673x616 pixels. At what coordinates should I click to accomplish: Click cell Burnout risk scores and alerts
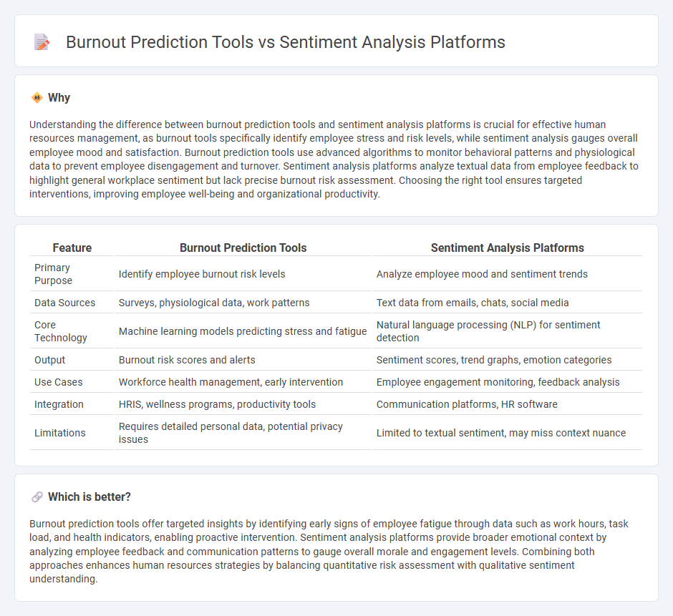[x=243, y=360]
